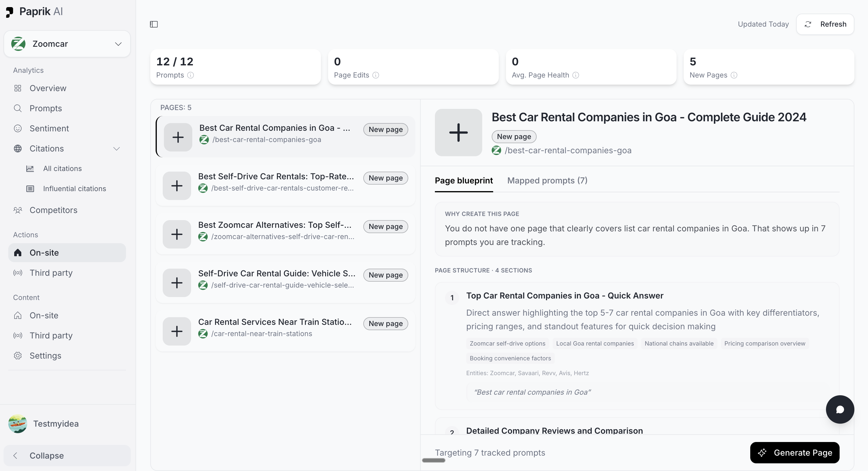Click the Actions Third party broadcast icon
The image size is (868, 471).
click(18, 273)
